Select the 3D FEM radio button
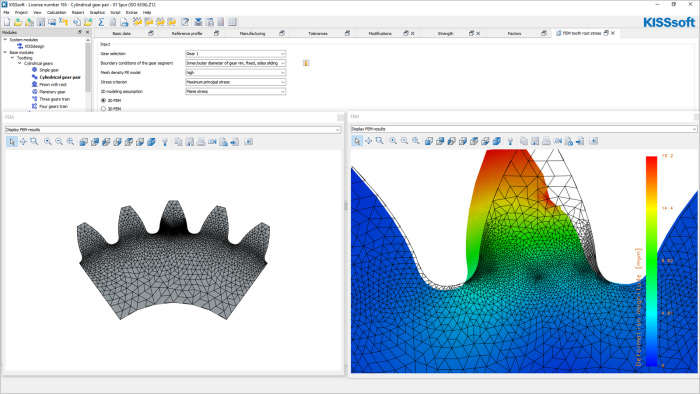The height and width of the screenshot is (394, 700). (x=104, y=108)
